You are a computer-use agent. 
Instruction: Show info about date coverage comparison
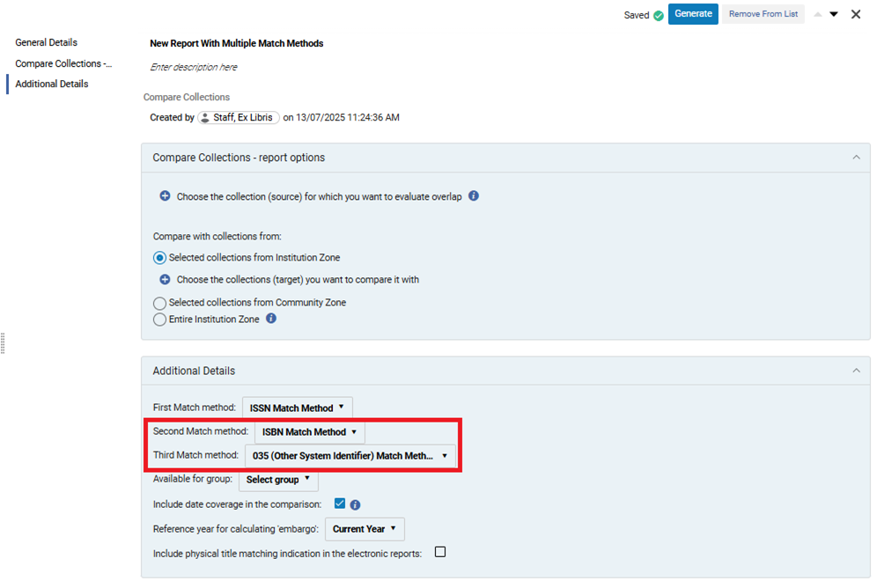(x=355, y=504)
